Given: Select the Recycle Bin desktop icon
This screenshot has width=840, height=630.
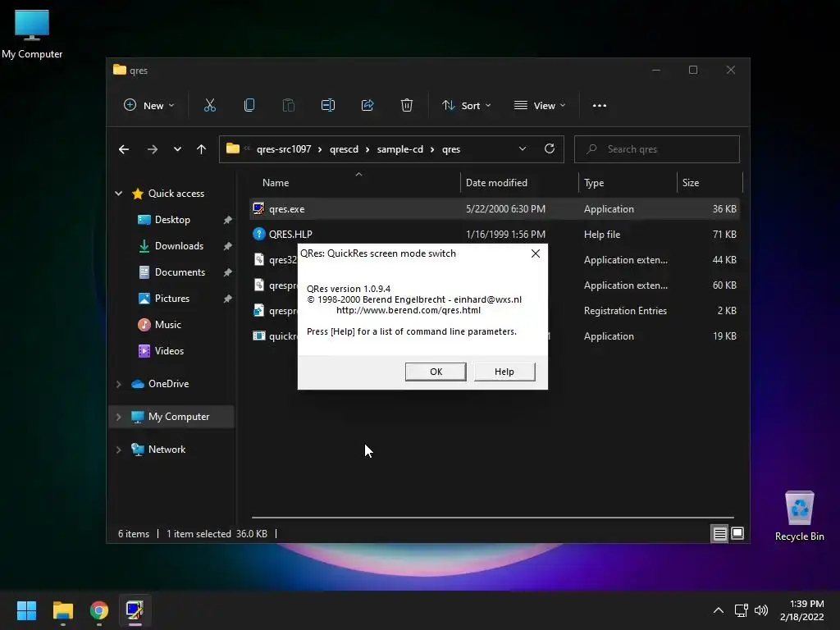Looking at the screenshot, I should [799, 516].
